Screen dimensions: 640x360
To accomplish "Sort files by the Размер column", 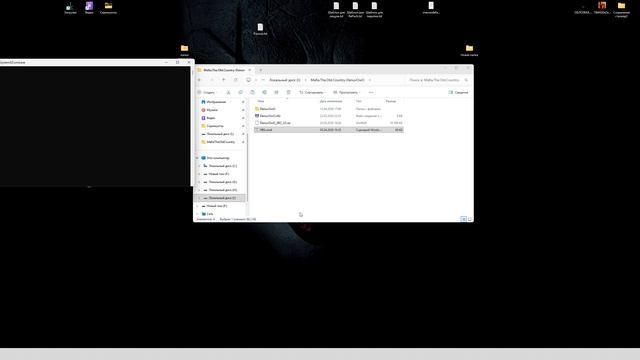I will (391, 101).
